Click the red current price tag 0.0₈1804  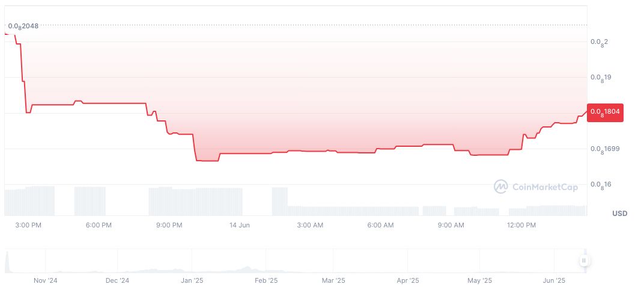click(x=606, y=112)
